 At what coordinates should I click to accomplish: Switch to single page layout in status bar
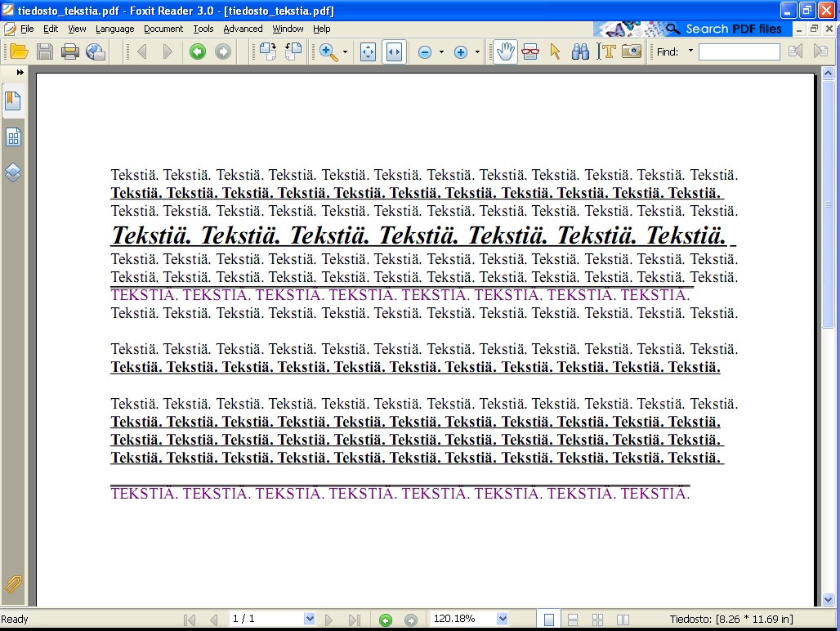(549, 620)
